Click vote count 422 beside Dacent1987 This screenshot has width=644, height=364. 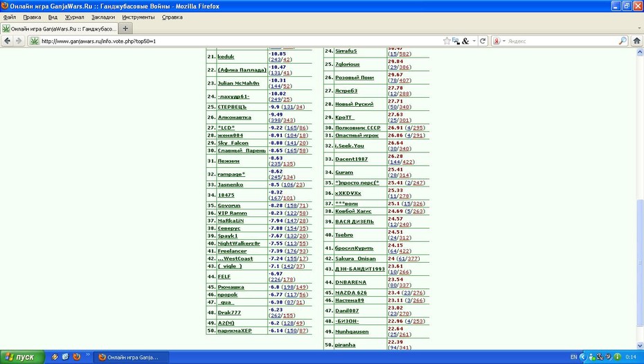(x=408, y=162)
